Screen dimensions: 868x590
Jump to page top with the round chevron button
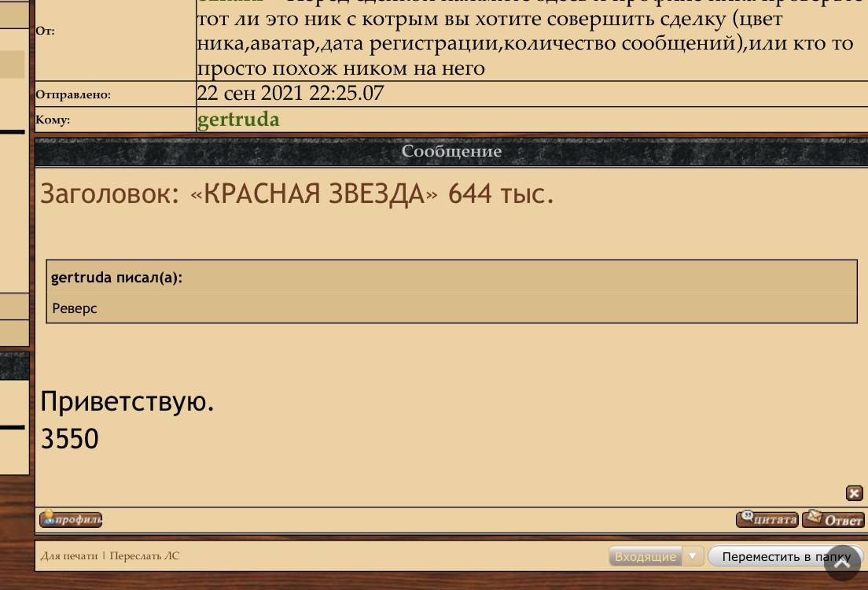click(842, 562)
